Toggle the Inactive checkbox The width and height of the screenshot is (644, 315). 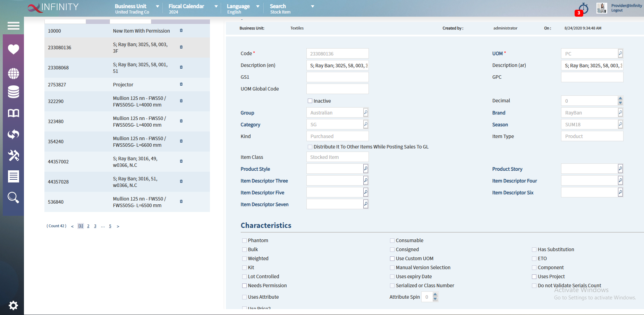pyautogui.click(x=310, y=101)
